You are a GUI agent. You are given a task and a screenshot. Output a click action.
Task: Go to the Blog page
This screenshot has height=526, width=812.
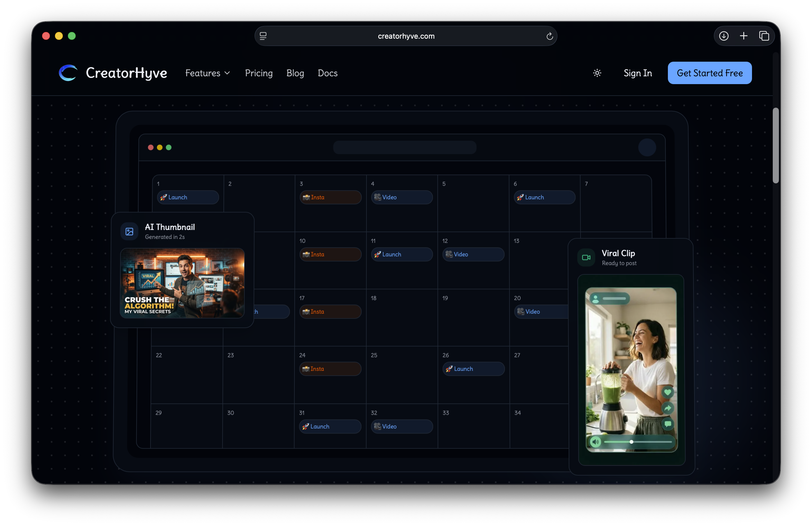tap(295, 73)
